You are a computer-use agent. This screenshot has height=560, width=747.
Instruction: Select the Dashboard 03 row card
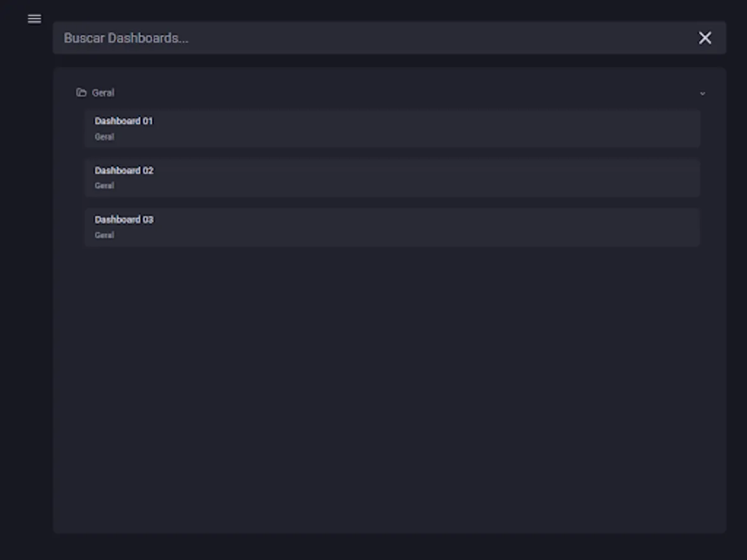(392, 227)
